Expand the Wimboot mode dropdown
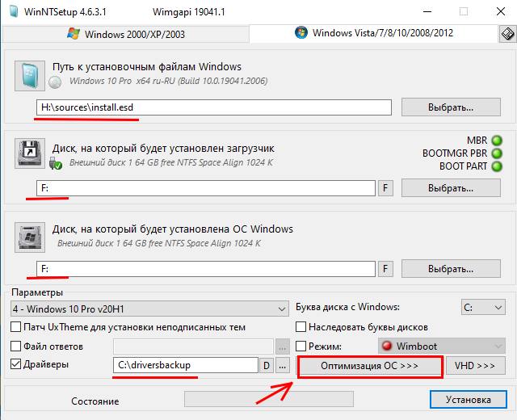The width and height of the screenshot is (517, 420). [x=442, y=346]
